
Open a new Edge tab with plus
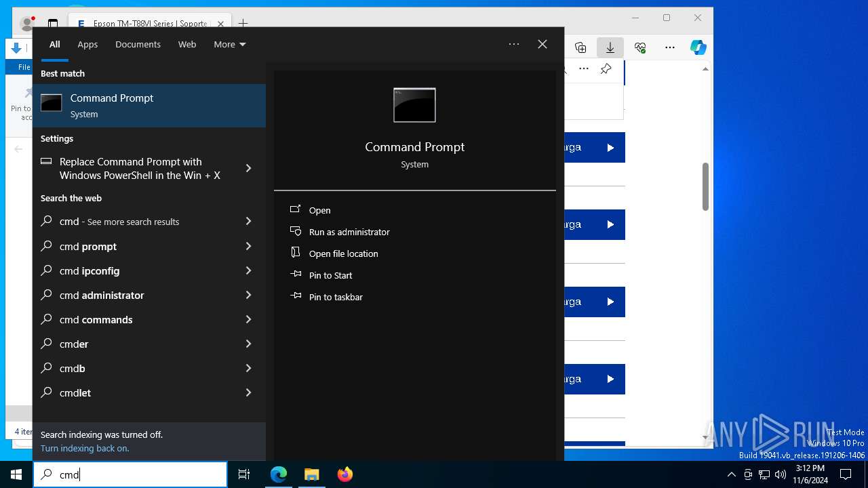pos(243,23)
